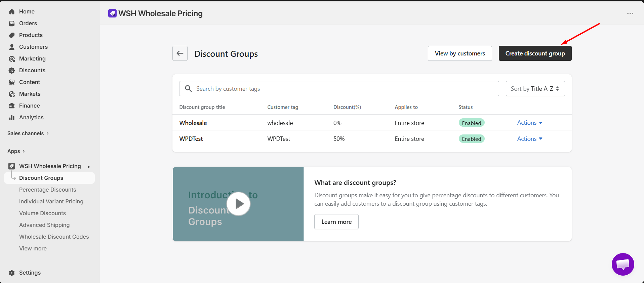Go to Percentage Discounts menu item
The width and height of the screenshot is (644, 283).
47,190
